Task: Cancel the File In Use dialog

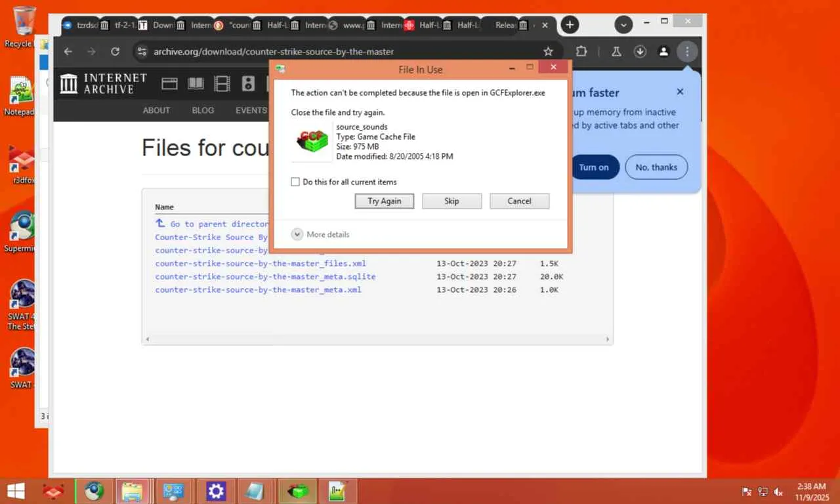Action: click(519, 201)
